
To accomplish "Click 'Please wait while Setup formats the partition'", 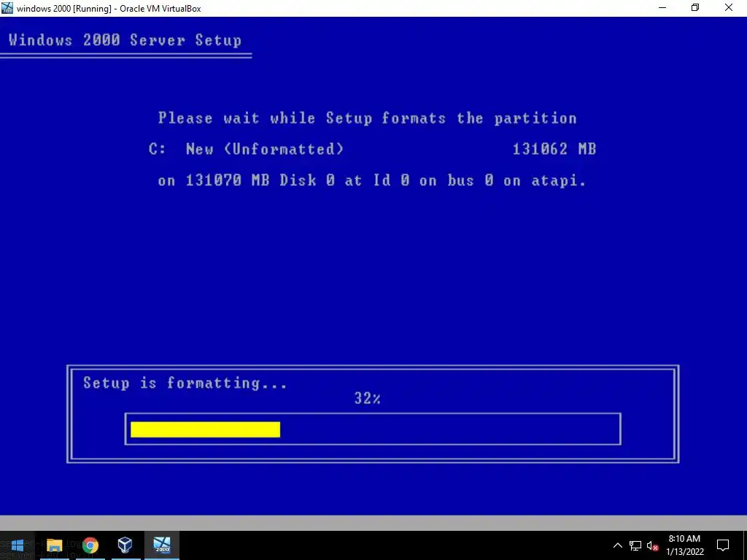I will (x=368, y=118).
